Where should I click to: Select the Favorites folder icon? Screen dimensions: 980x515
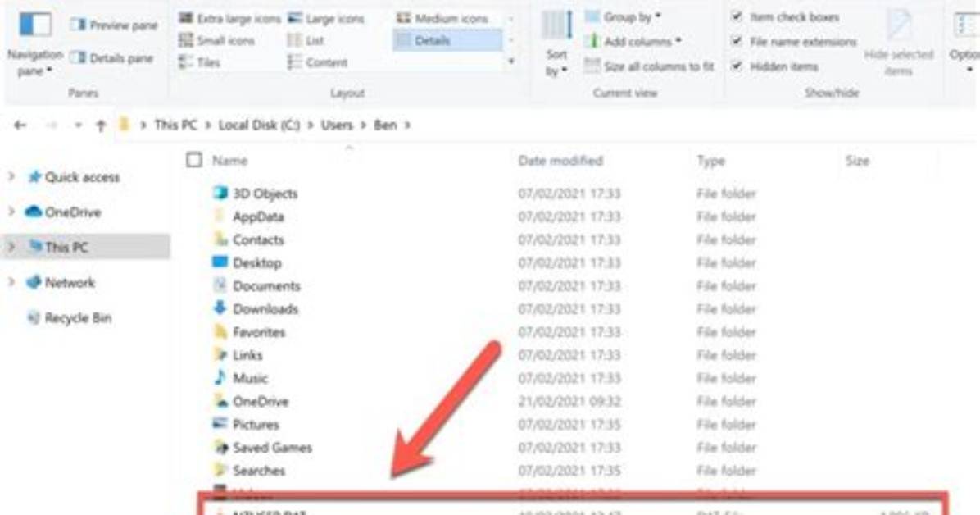click(x=220, y=331)
